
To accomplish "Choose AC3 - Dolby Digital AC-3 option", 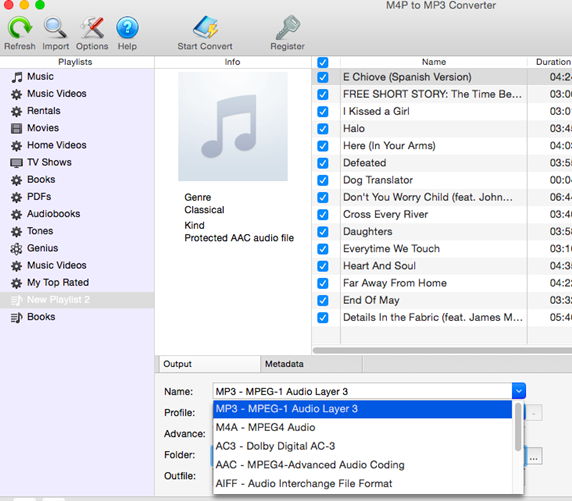I will click(x=363, y=446).
